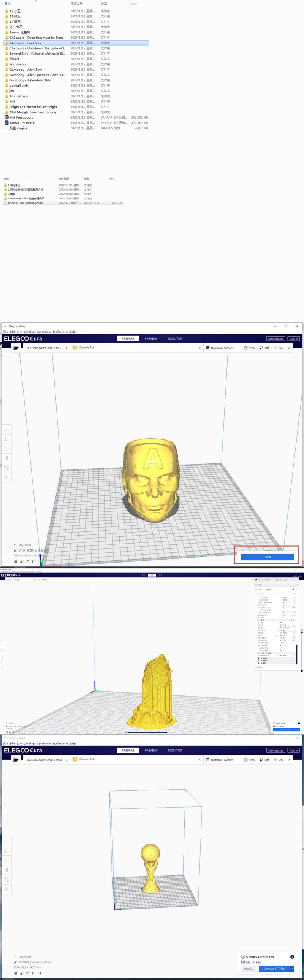Open Preferences menu in trophy Cura window
Viewport: 304px width, 980px height.
(60, 743)
